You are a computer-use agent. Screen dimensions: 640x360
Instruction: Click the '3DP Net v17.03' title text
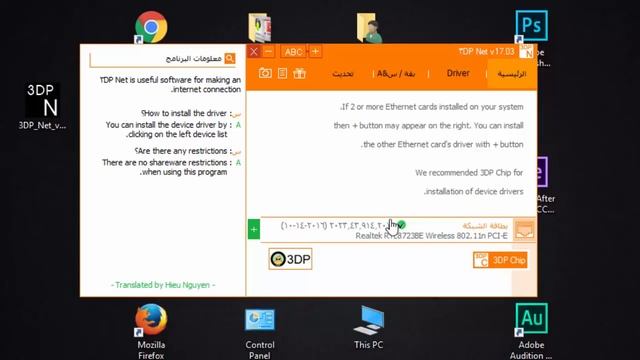click(x=486, y=51)
